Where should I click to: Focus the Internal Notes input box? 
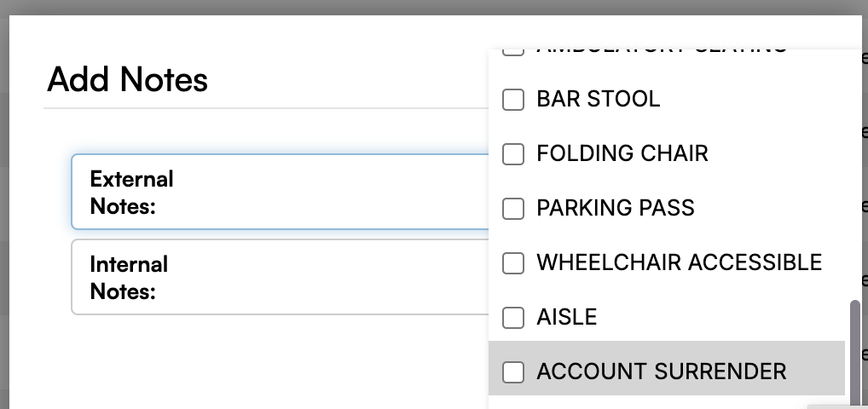pyautogui.click(x=281, y=277)
